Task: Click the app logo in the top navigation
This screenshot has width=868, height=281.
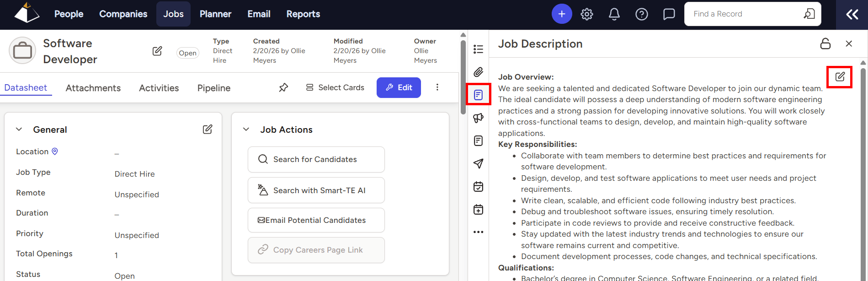Action: [x=27, y=13]
